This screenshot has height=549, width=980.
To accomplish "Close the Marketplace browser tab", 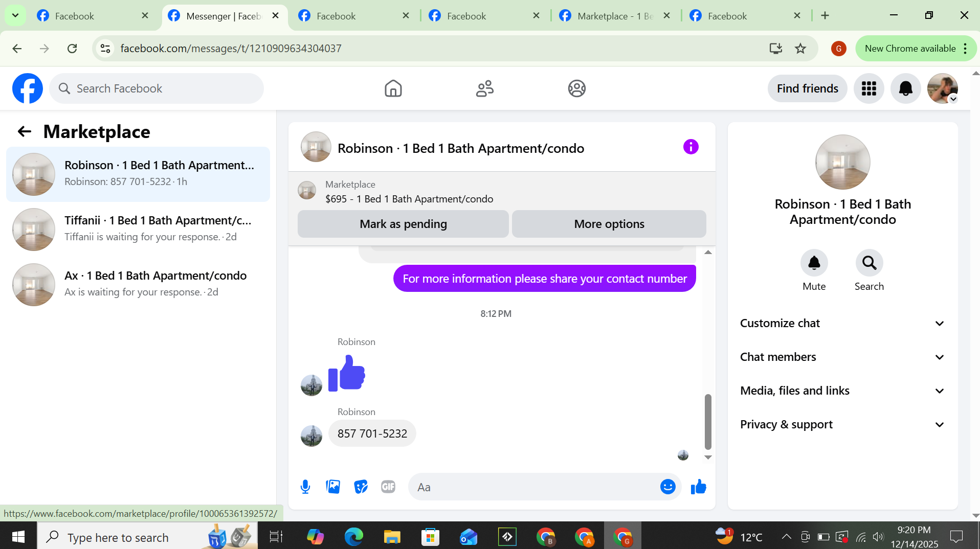I will (x=666, y=16).
